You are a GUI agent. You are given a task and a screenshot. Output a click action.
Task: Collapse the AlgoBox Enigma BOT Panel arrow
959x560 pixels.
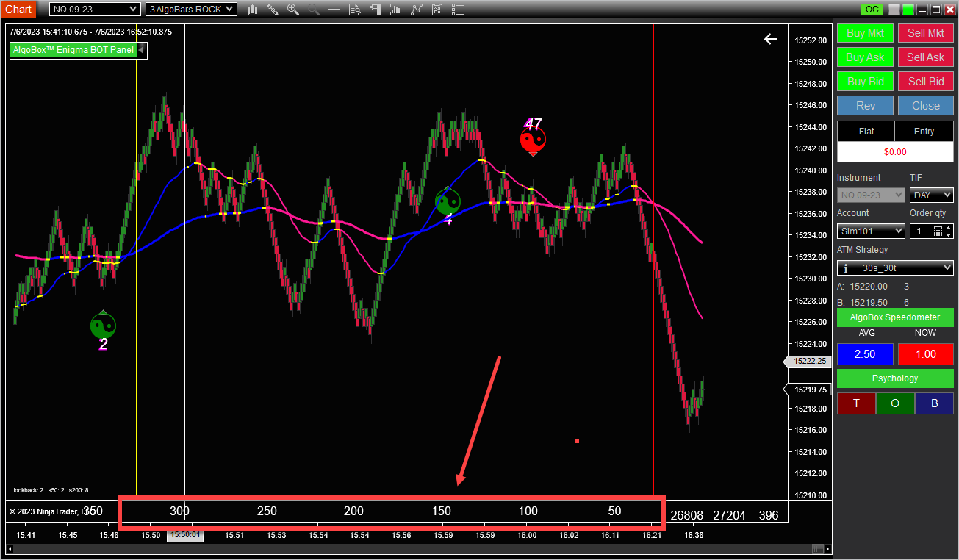143,50
